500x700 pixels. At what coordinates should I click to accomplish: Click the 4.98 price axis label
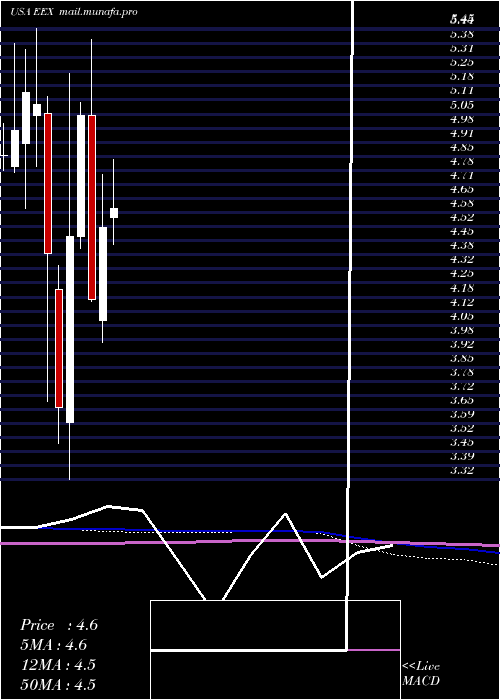click(462, 119)
